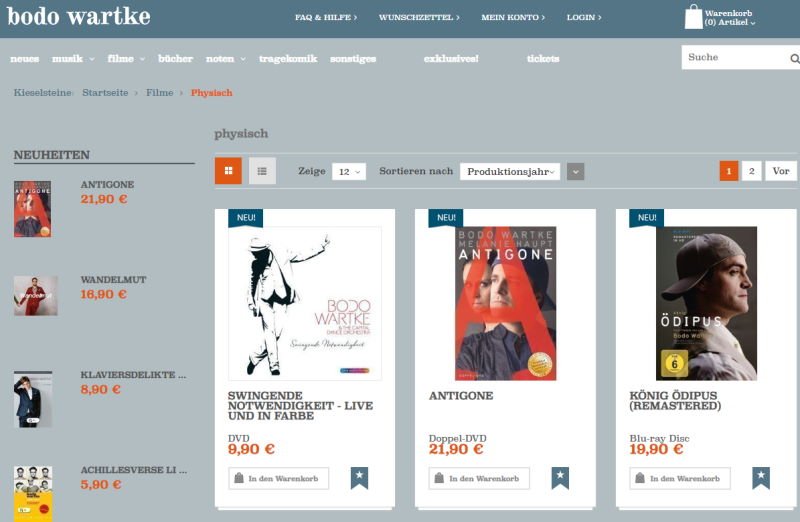Open Wandelmut thumbnail in Neuheiten sidebar
This screenshot has width=800, height=522.
point(36,296)
